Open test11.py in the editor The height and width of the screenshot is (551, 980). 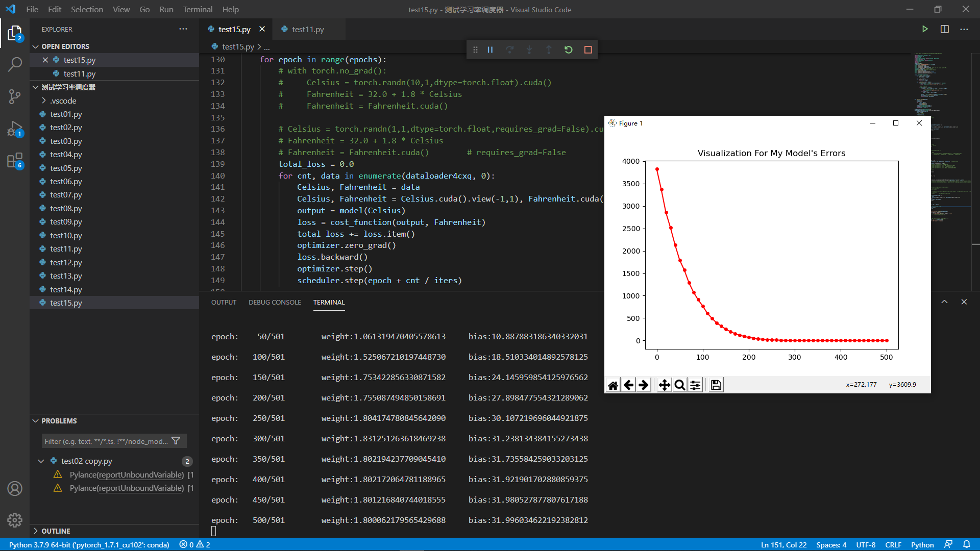(308, 29)
